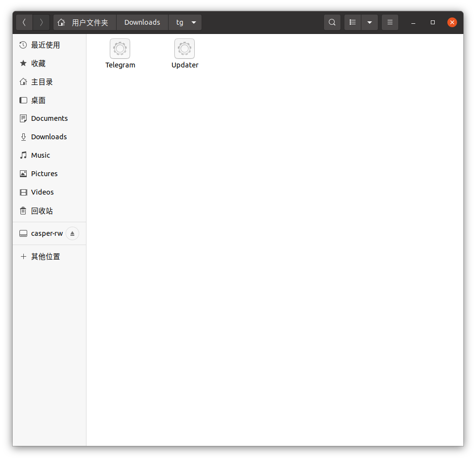Go back with the left arrow button
This screenshot has height=460, width=476.
(x=24, y=22)
